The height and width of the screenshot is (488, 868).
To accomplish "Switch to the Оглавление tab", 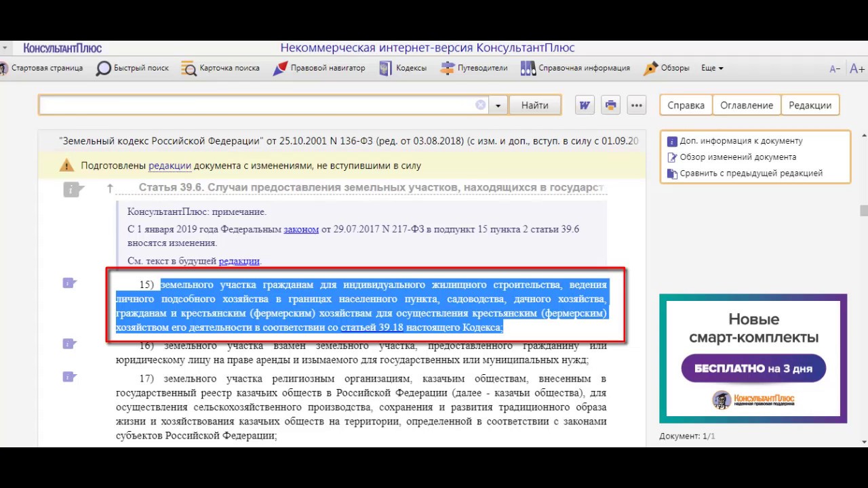I will click(x=747, y=105).
